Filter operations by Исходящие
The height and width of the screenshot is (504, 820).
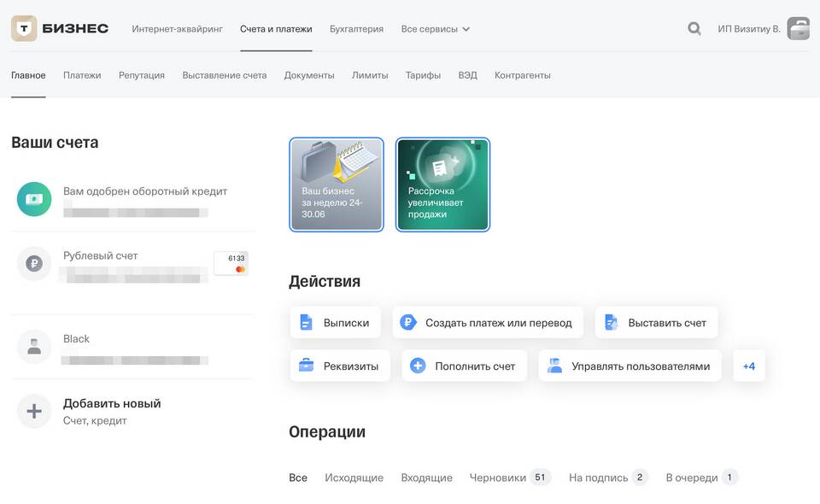tap(354, 478)
